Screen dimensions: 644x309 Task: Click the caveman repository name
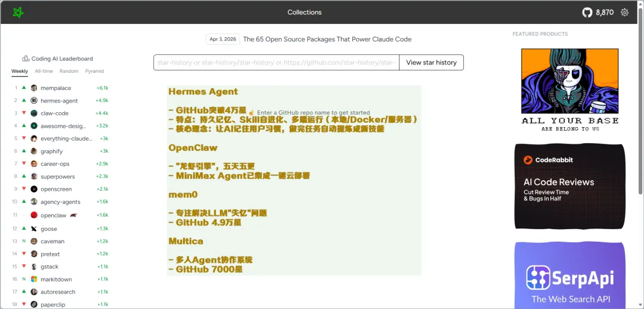pos(52,241)
